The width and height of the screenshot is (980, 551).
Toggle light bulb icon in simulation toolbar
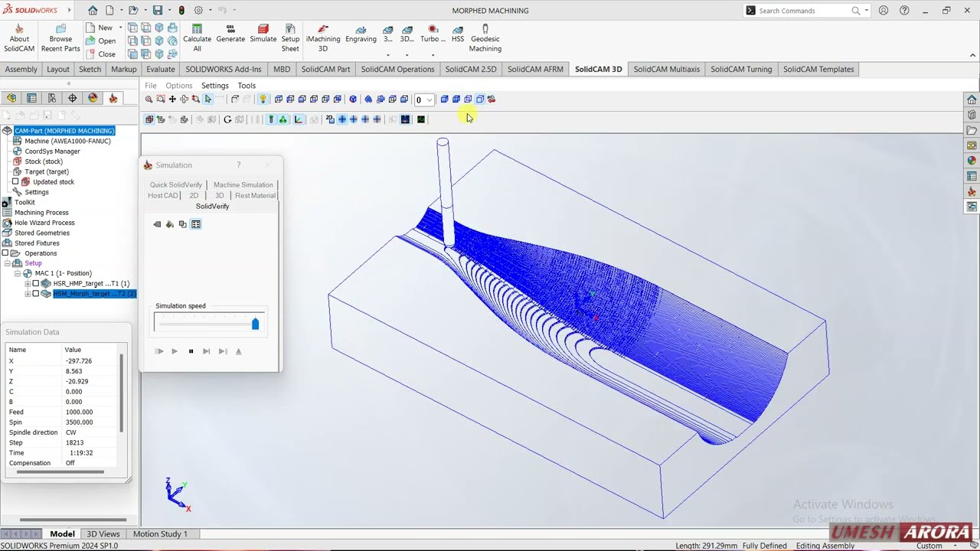[263, 99]
